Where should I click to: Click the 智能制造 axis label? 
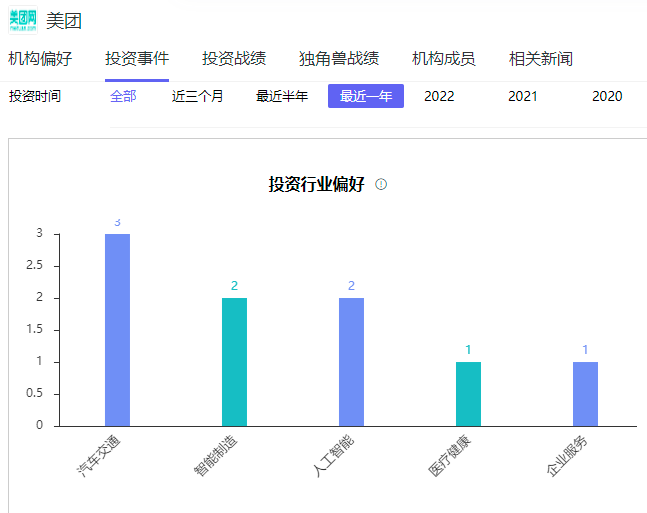(216, 456)
